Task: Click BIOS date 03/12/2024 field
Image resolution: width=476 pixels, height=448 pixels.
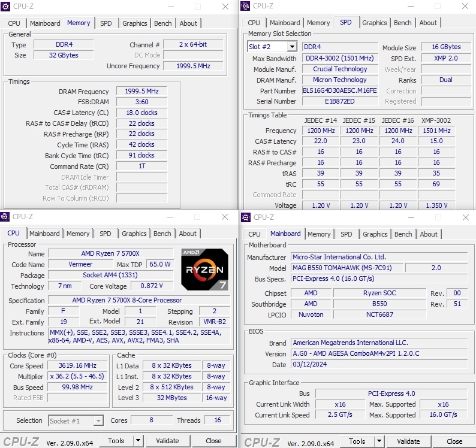Action: (379, 364)
